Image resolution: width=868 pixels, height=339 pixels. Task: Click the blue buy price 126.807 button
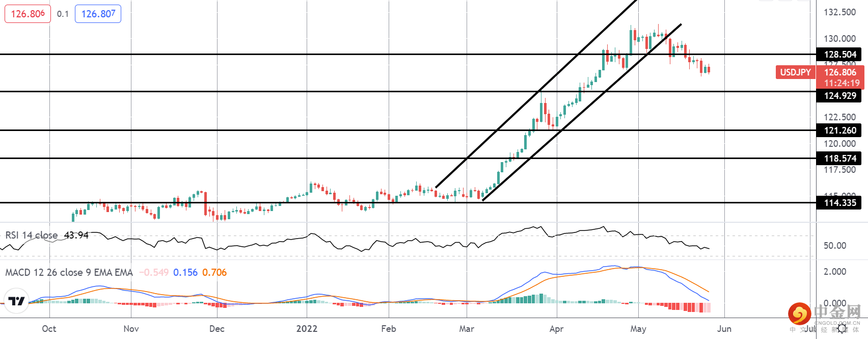(98, 14)
